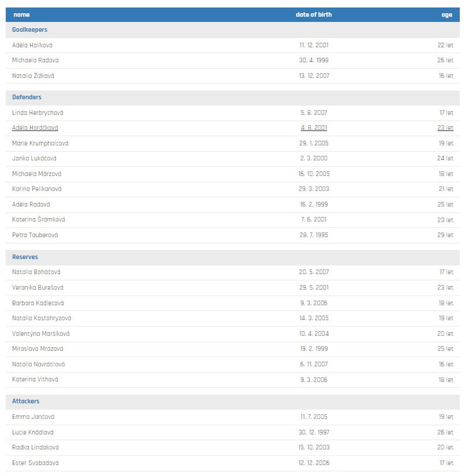Open Valentýna Maršíková's profile
Viewport: 469px width, 476px height.
(41, 334)
